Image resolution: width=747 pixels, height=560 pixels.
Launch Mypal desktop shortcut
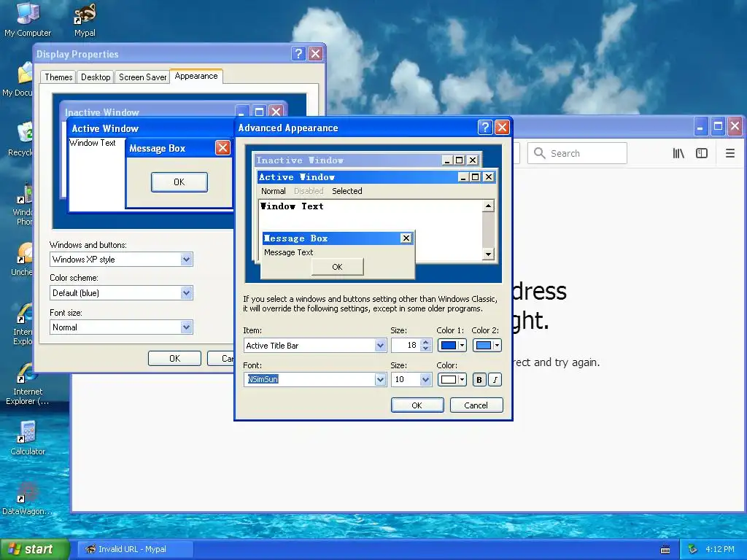(x=85, y=19)
